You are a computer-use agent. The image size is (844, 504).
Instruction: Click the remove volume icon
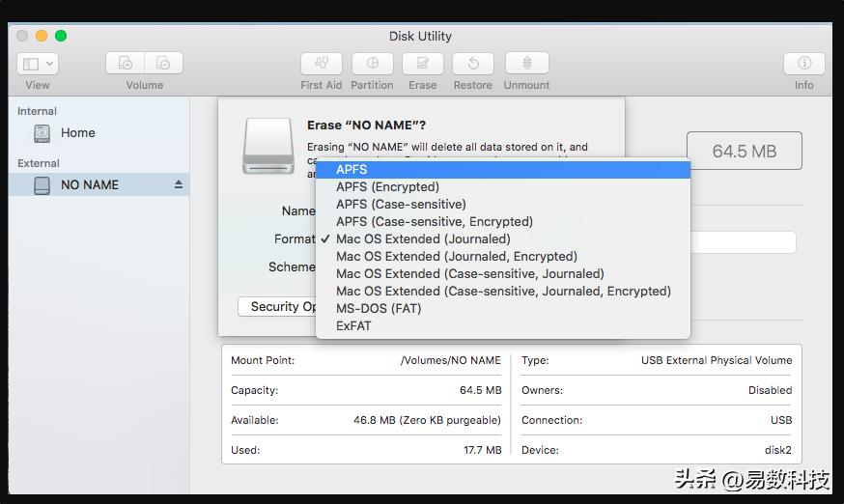[163, 64]
